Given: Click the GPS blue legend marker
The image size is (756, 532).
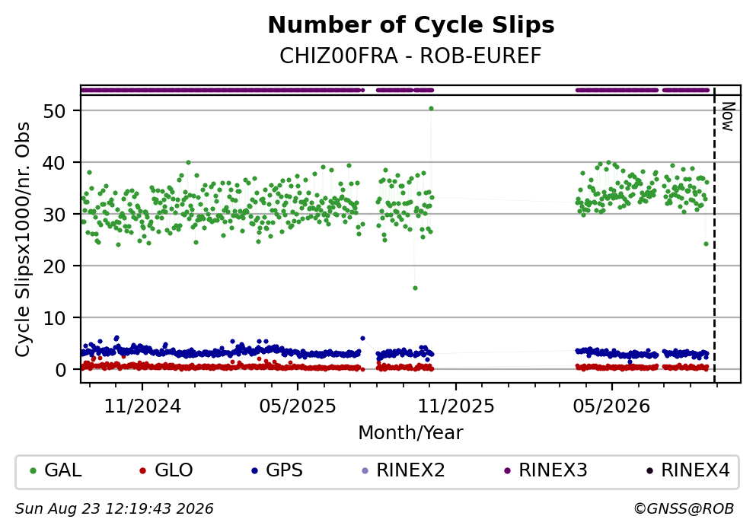Looking at the screenshot, I should click(255, 471).
